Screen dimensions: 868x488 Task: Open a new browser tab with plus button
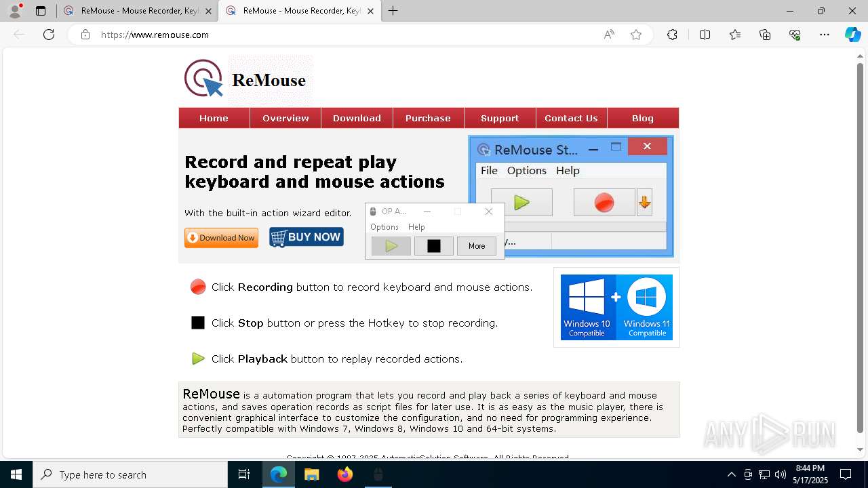coord(393,11)
